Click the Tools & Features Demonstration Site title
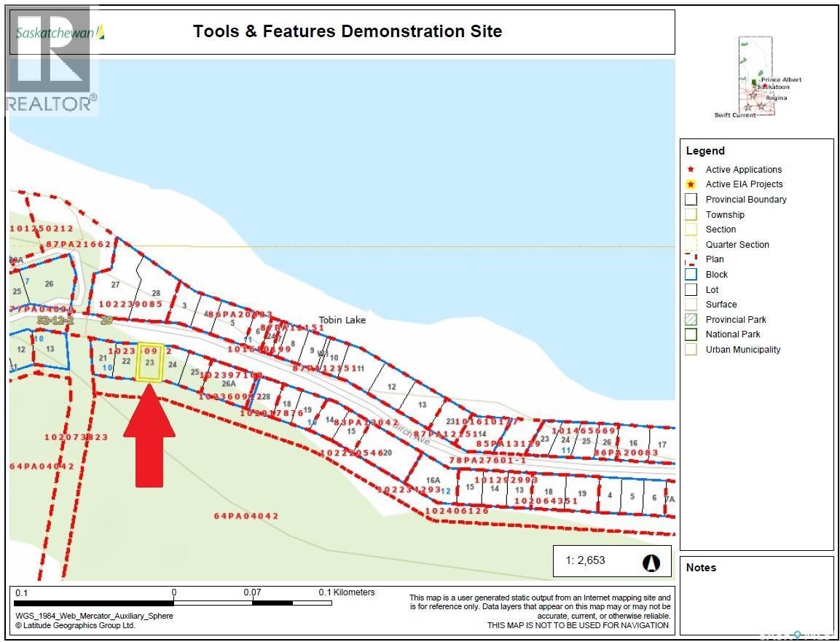 coord(348,31)
